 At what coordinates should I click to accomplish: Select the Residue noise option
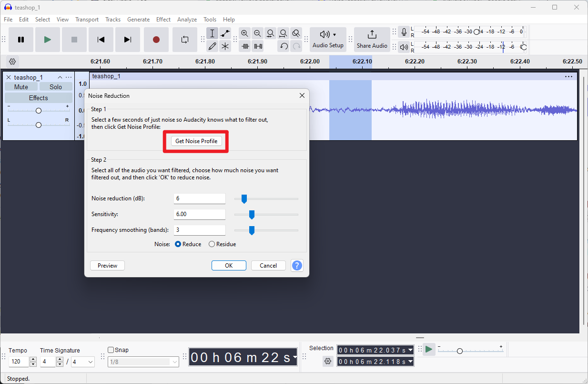click(x=211, y=244)
